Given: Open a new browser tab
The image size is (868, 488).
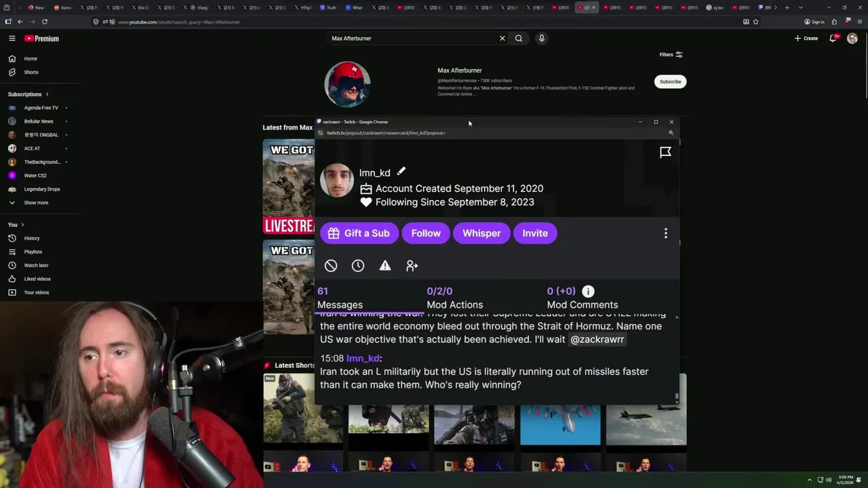Looking at the screenshot, I should (x=787, y=7).
